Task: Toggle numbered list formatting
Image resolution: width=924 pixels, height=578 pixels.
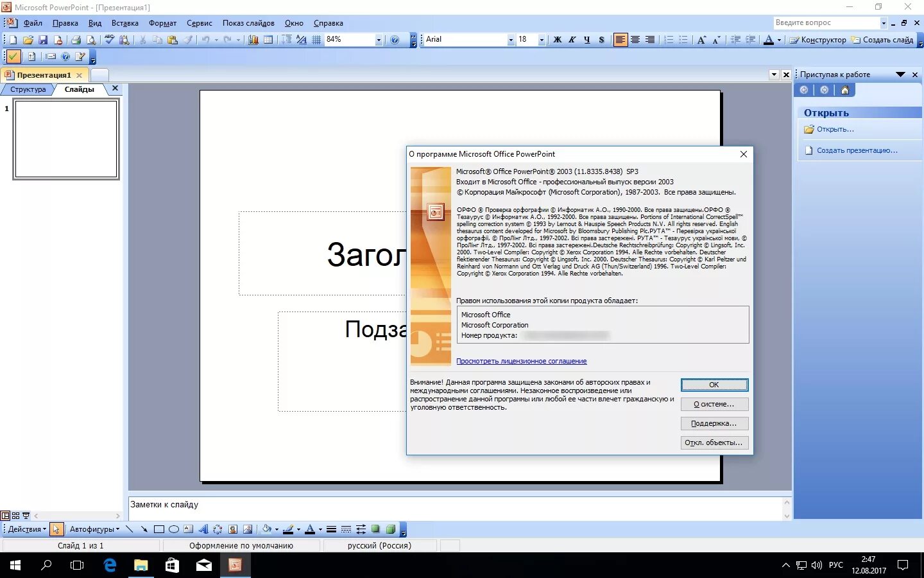Action: pos(669,40)
